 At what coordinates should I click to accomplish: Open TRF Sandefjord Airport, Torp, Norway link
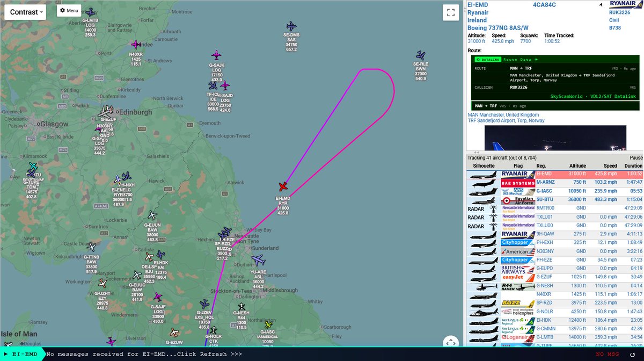(506, 121)
